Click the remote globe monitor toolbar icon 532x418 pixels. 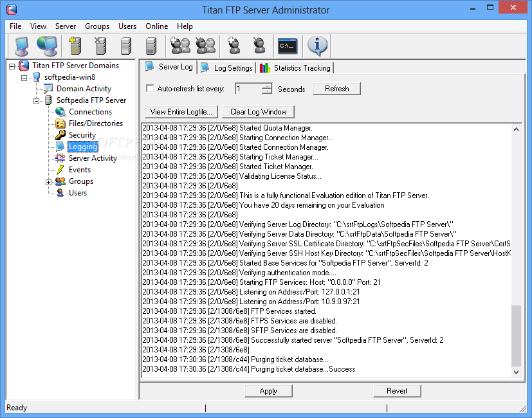(47, 46)
